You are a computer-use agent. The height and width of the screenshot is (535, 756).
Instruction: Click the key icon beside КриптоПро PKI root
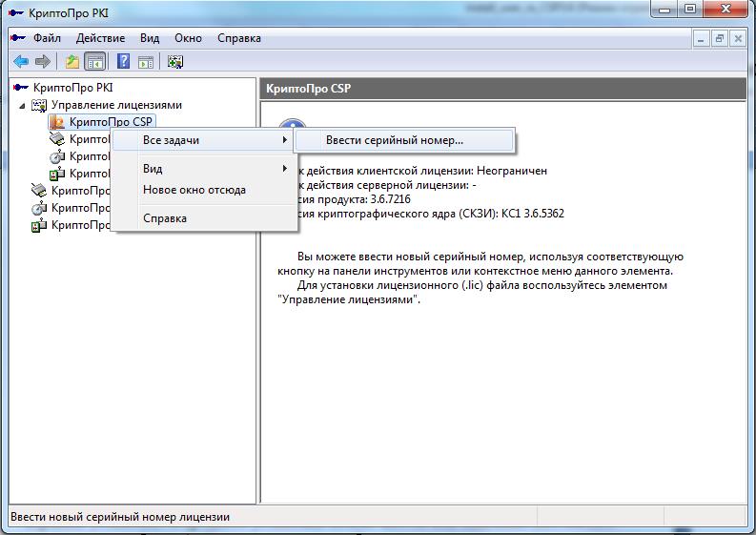pos(21,88)
